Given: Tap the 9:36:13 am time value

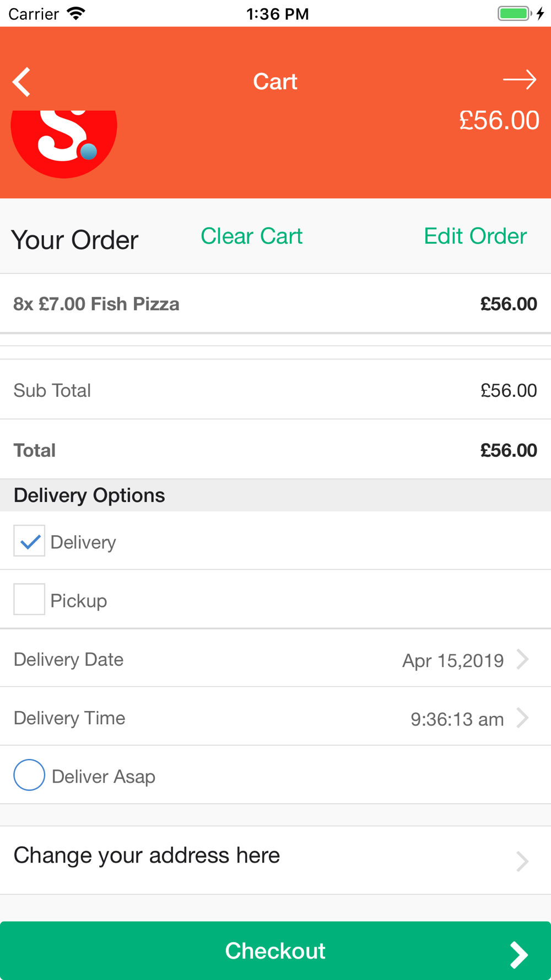Looking at the screenshot, I should (457, 719).
